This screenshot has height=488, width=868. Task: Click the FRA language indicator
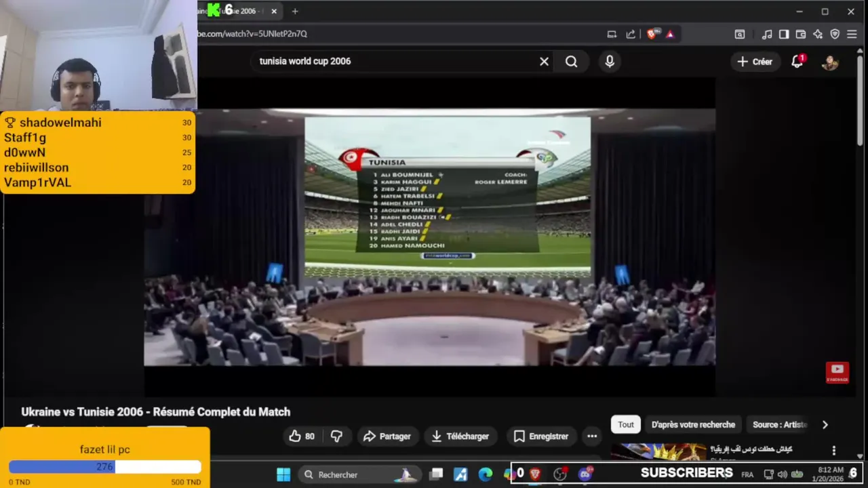(747, 474)
